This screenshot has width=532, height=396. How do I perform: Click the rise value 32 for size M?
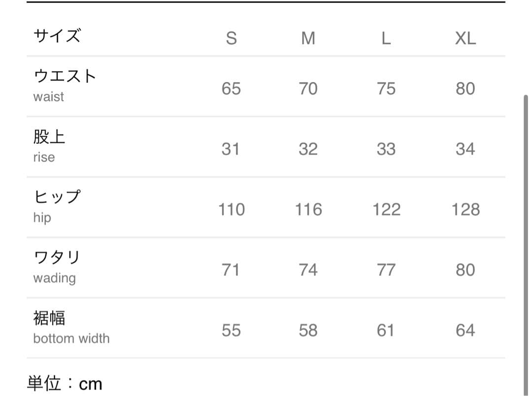tap(308, 149)
